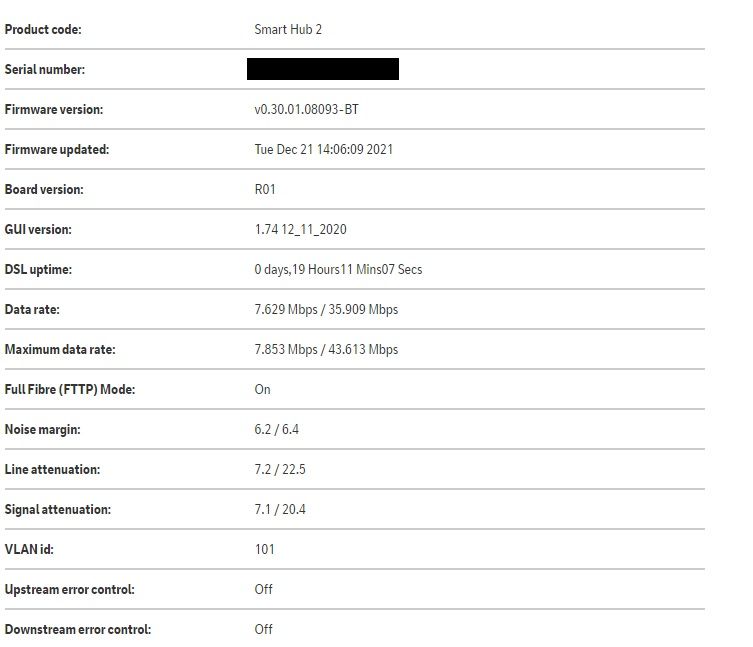Click the Full Fibre (FTTP) Mode label

pos(70,390)
